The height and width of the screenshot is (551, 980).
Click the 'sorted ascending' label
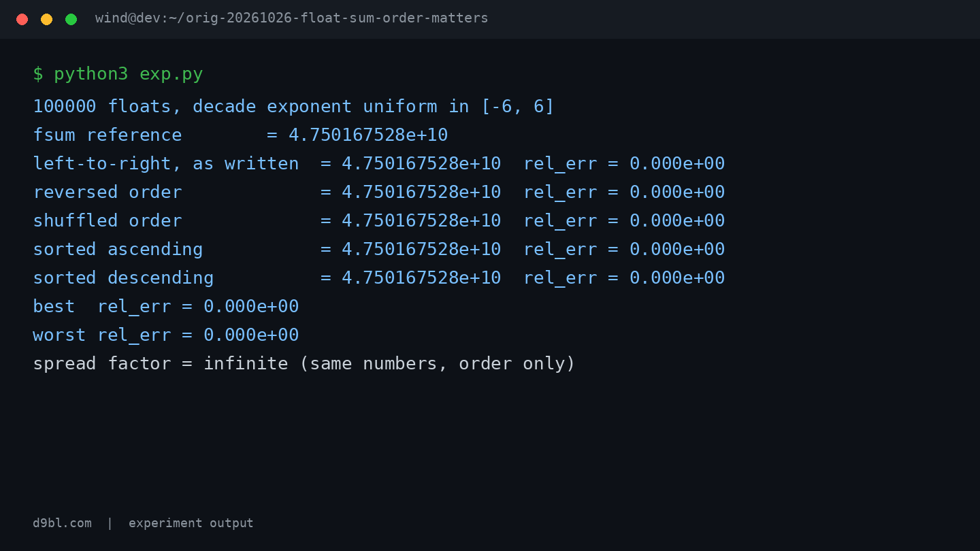(118, 250)
